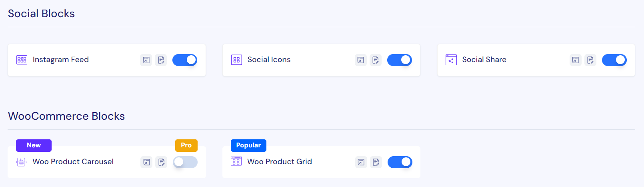Click the Social Icons demo icon
This screenshot has width=644, height=187.
click(x=361, y=60)
